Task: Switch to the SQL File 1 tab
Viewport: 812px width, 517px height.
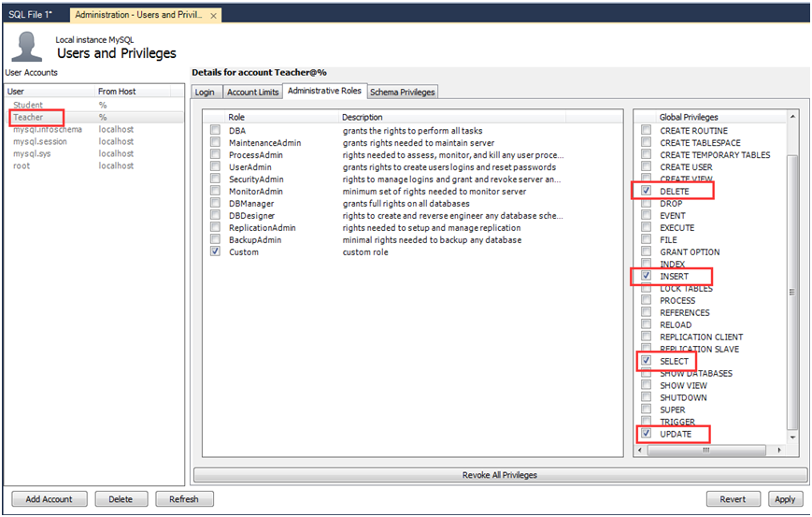Action: click(x=31, y=15)
